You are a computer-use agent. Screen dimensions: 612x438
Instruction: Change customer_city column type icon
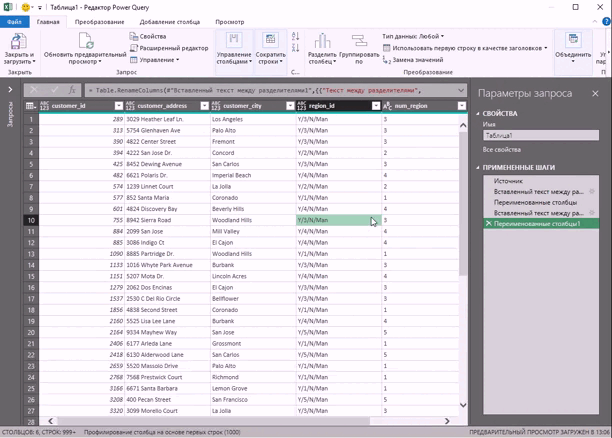216,106
